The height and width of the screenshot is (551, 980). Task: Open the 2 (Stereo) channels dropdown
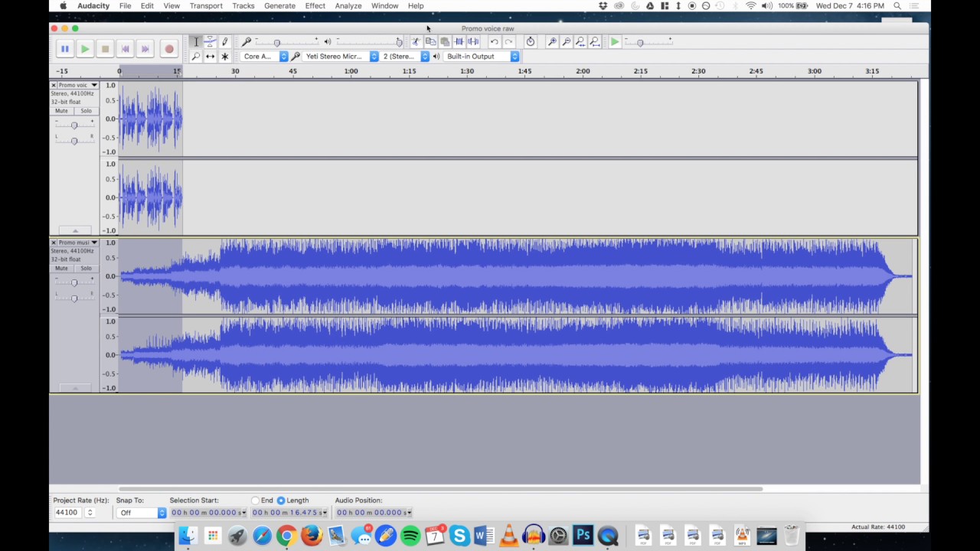tap(405, 56)
